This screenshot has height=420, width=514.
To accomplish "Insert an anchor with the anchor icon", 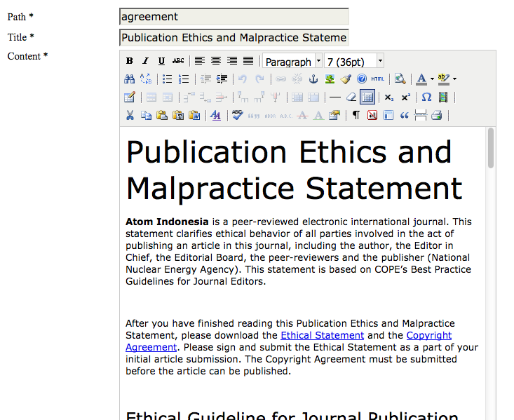I will (313, 79).
